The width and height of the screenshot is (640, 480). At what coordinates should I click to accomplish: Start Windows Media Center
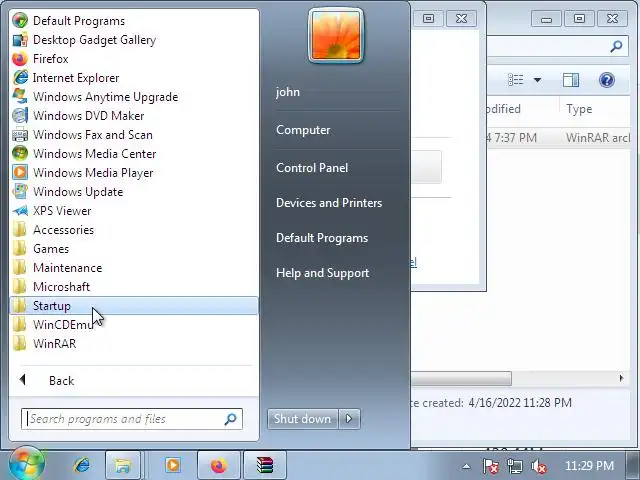click(x=94, y=153)
